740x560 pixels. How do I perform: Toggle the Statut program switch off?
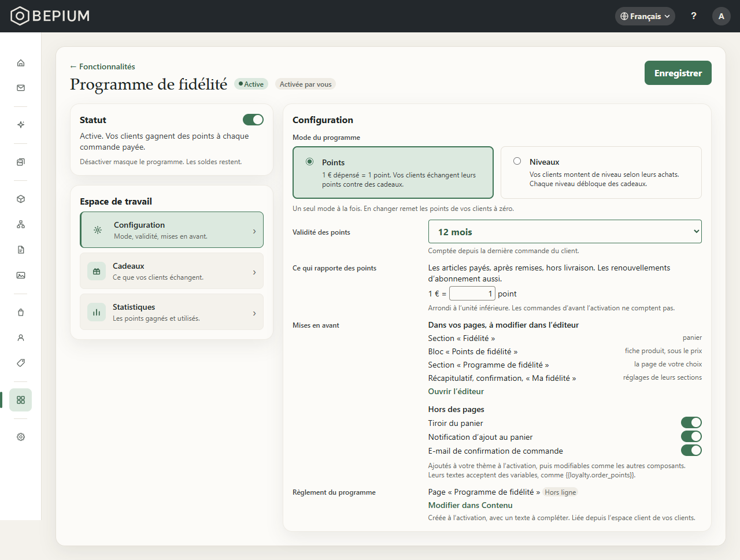point(253,120)
